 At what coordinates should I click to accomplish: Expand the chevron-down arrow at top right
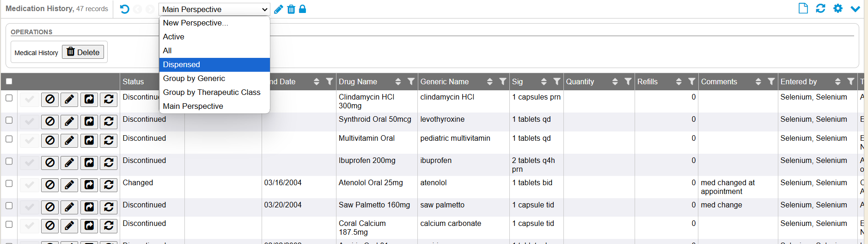pyautogui.click(x=855, y=9)
